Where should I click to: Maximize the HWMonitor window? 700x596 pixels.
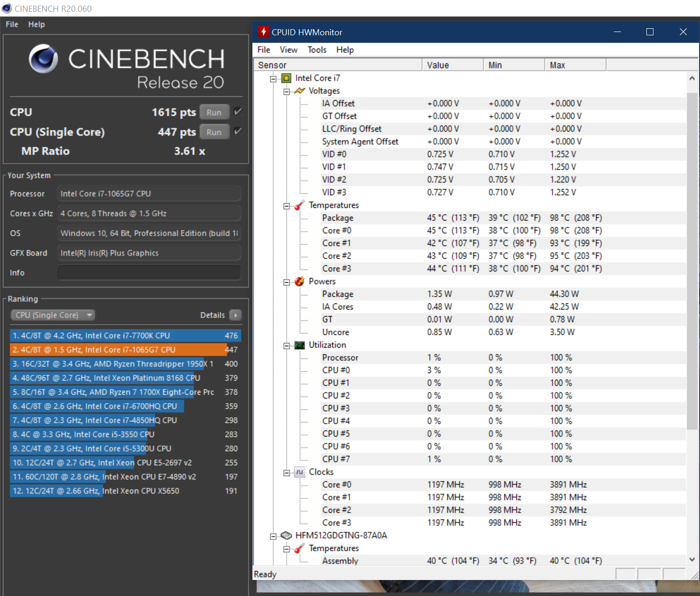pos(650,32)
